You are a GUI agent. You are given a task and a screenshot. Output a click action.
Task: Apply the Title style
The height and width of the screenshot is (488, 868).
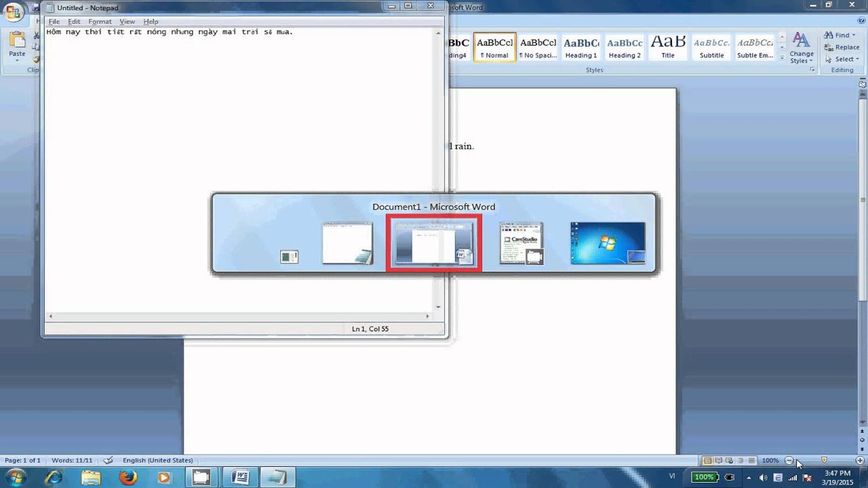pyautogui.click(x=668, y=47)
